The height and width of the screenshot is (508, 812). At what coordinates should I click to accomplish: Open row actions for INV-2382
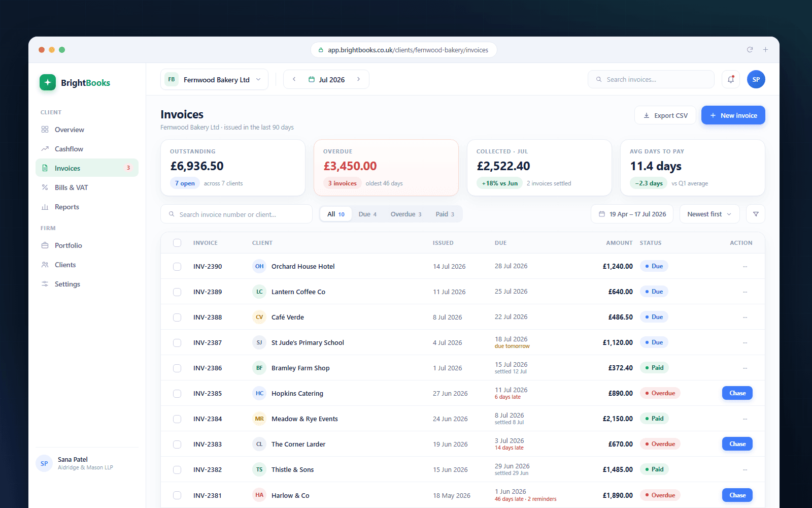(745, 469)
